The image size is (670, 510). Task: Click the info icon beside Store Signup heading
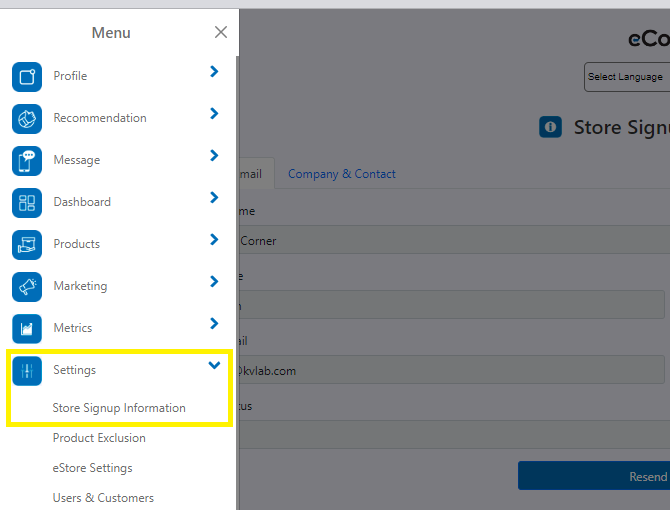550,127
